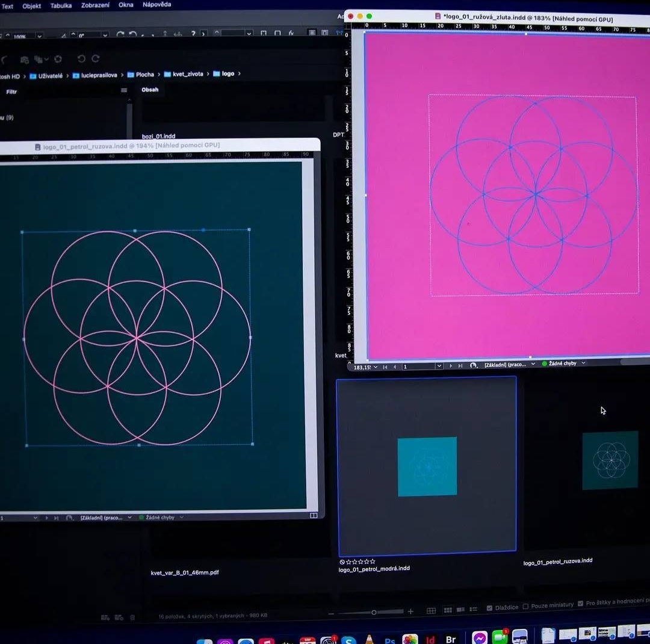Toggle the Dlaždice checkbox

(x=489, y=608)
